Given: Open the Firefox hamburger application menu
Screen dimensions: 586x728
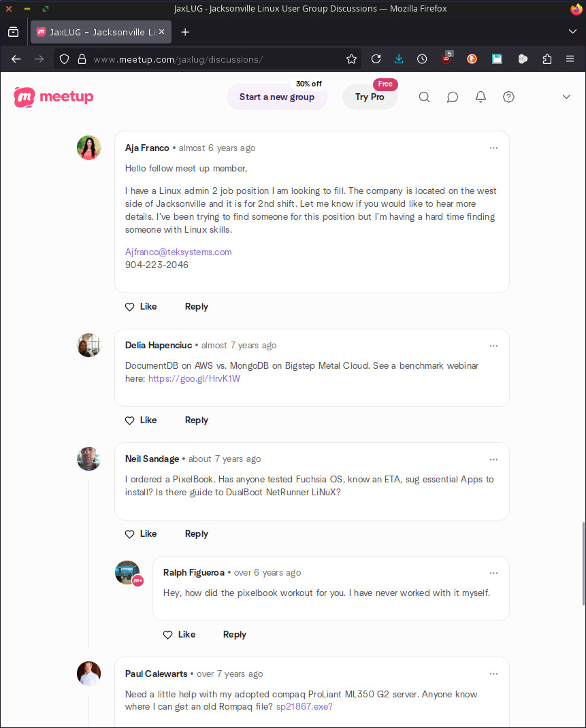Looking at the screenshot, I should [x=570, y=59].
